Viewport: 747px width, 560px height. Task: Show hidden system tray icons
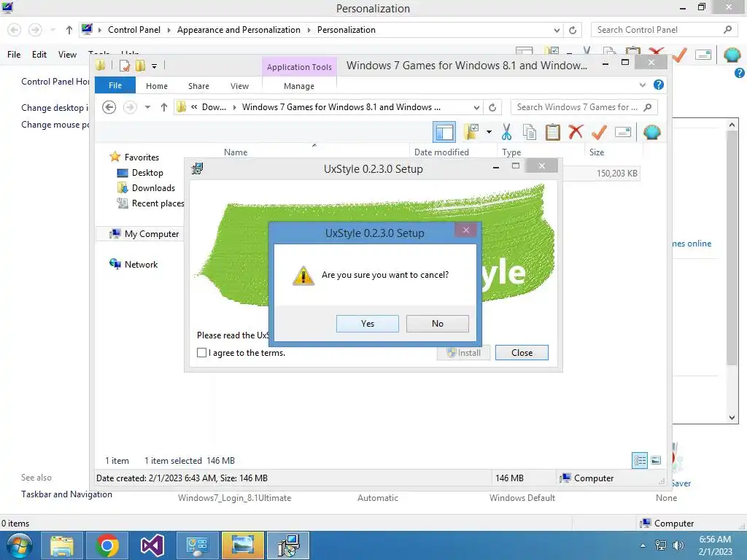click(643, 545)
